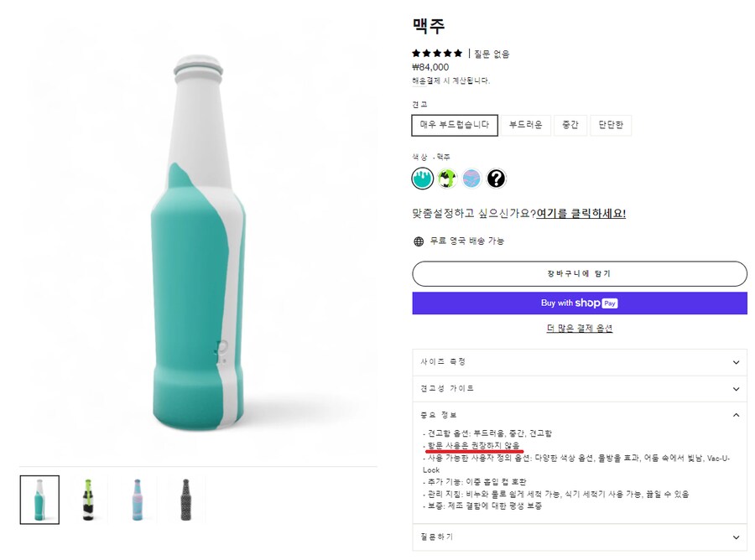Screen dimensions: 755x560
Task: Click the 장바구니에 담기 button
Action: point(579,274)
